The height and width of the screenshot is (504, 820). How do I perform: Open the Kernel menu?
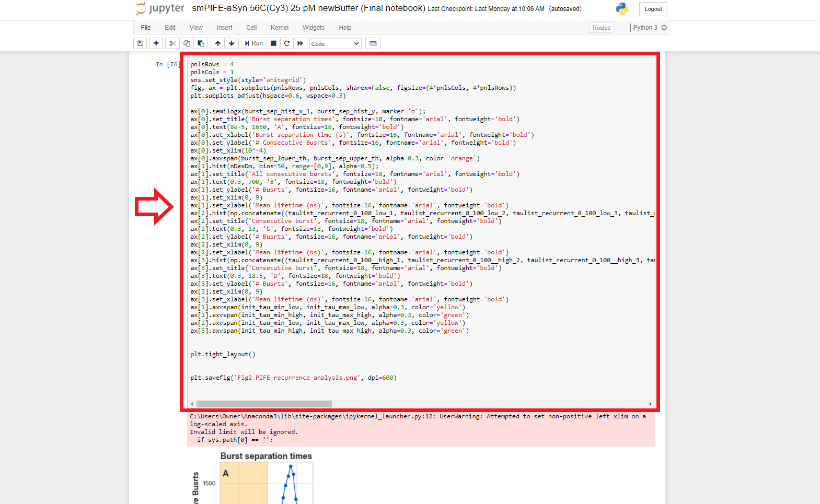click(280, 28)
